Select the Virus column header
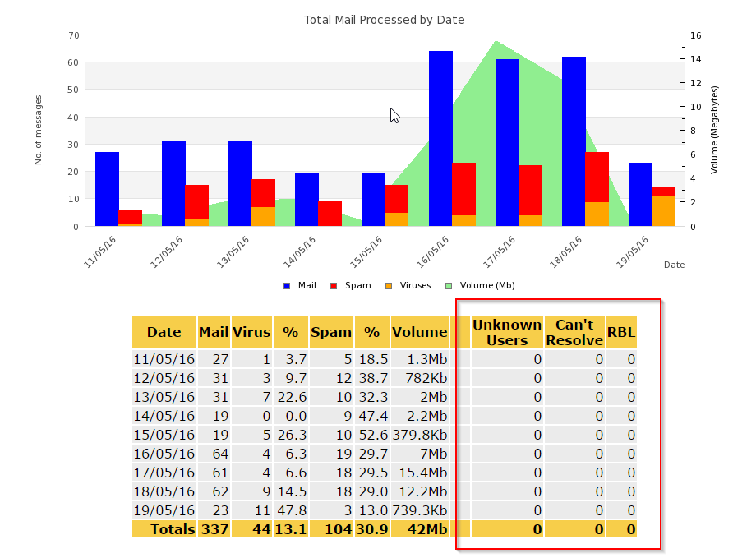The width and height of the screenshot is (756, 558). click(x=251, y=332)
